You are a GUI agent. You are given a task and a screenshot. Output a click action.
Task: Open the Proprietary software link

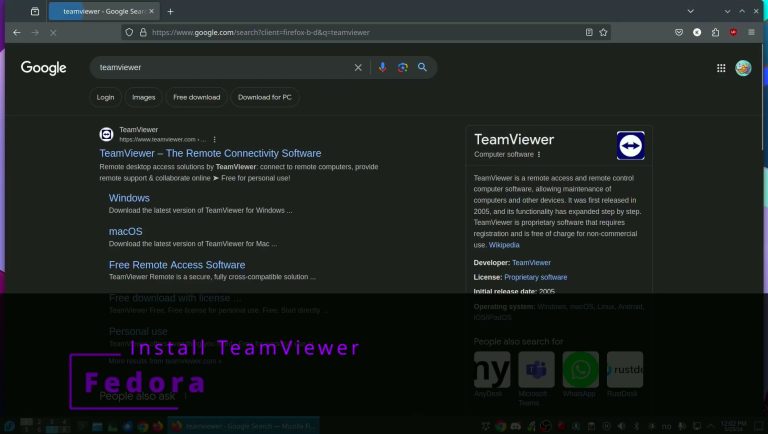pos(535,277)
